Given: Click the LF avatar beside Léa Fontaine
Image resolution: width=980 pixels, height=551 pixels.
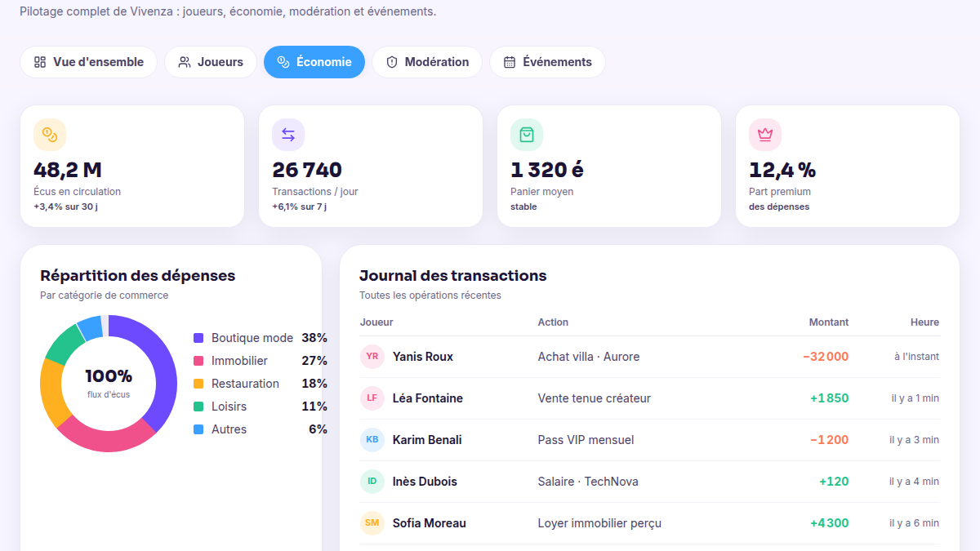Looking at the screenshot, I should tap(372, 398).
